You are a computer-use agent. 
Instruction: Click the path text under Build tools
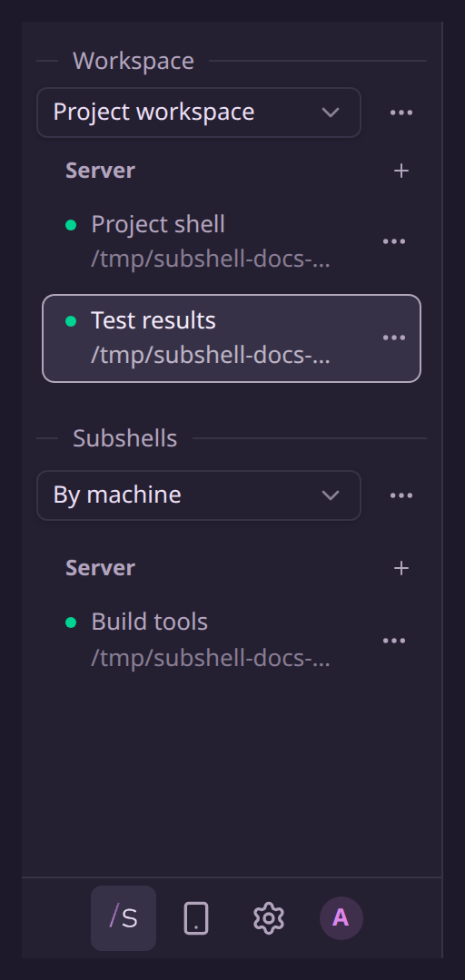click(211, 658)
